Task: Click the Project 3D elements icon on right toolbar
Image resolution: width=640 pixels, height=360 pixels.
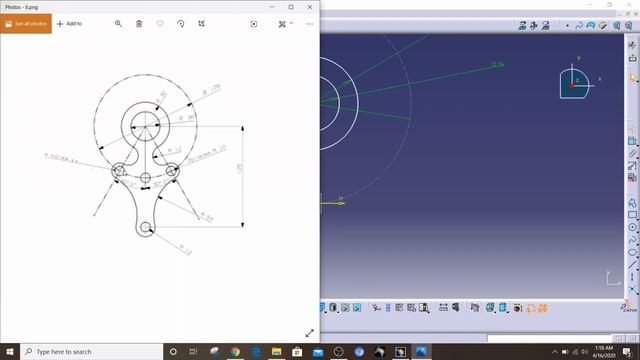Action: 632,178
